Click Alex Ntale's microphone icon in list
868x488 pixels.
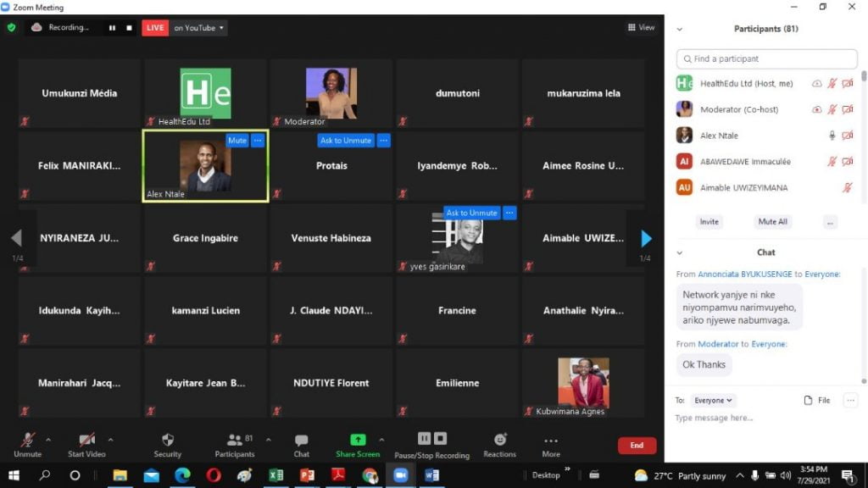click(832, 136)
